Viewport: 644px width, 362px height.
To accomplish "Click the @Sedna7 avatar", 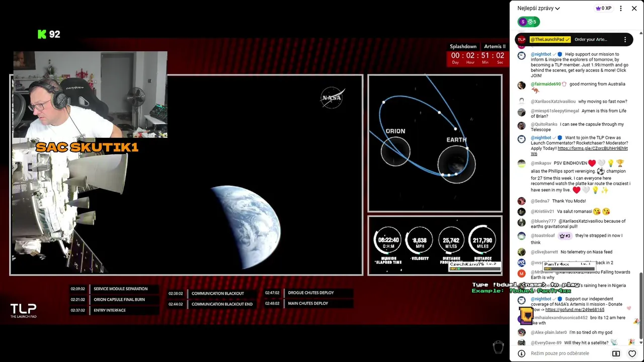I will (521, 201).
